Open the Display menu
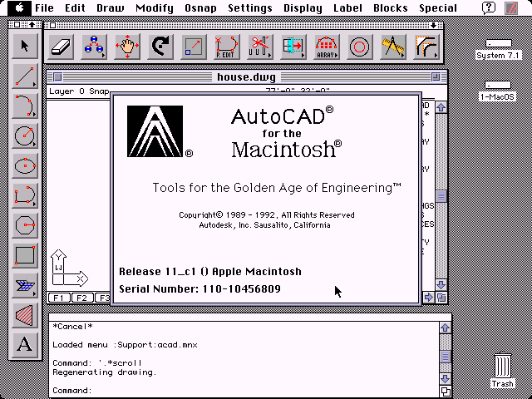This screenshot has width=532, height=399. [303, 7]
